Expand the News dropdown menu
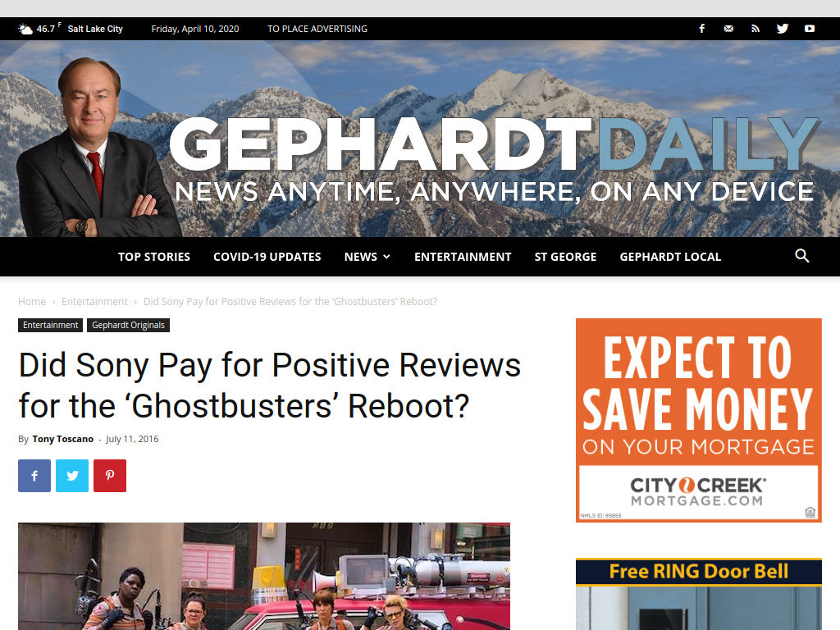This screenshot has height=630, width=840. click(367, 257)
